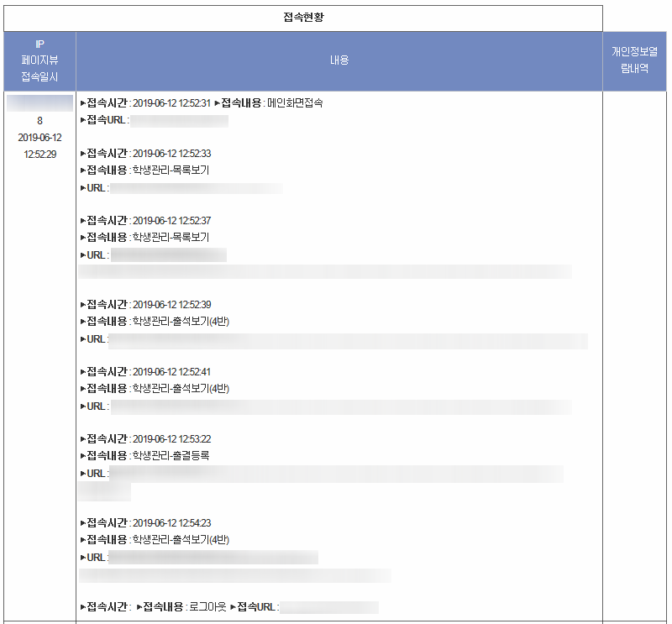This screenshot has height=624, width=672.
Task: Open the blurred 접속URL beside 로그아웃
Action: coord(329,607)
